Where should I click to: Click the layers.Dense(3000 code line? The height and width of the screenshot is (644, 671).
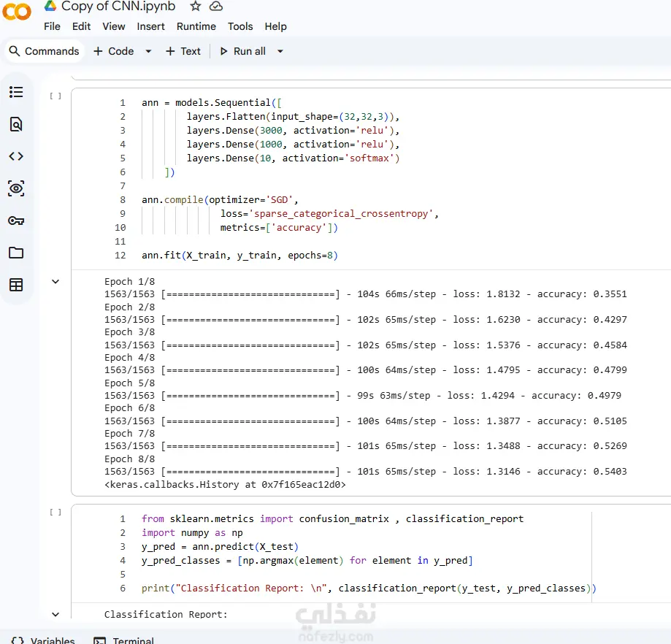point(293,131)
